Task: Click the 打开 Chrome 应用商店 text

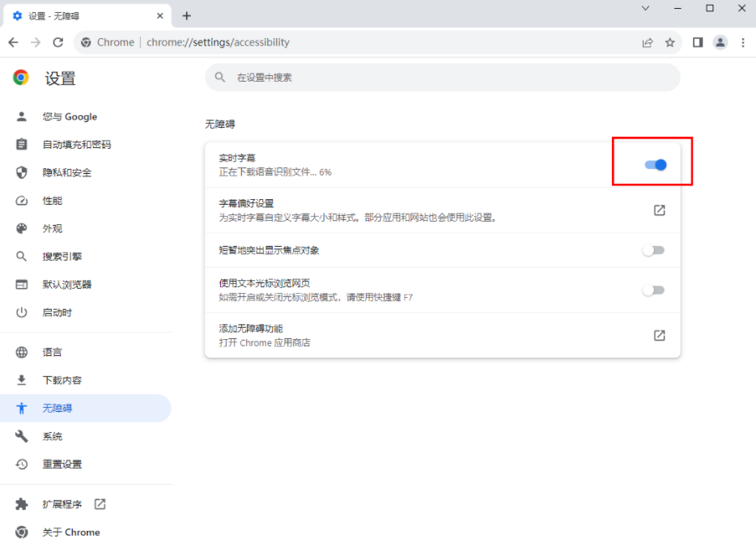Action: (265, 343)
